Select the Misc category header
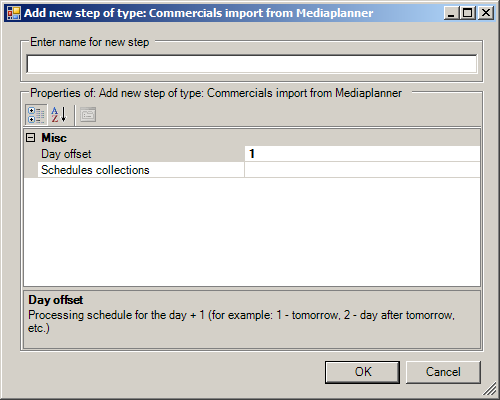This screenshot has height=400, width=500. click(x=54, y=138)
